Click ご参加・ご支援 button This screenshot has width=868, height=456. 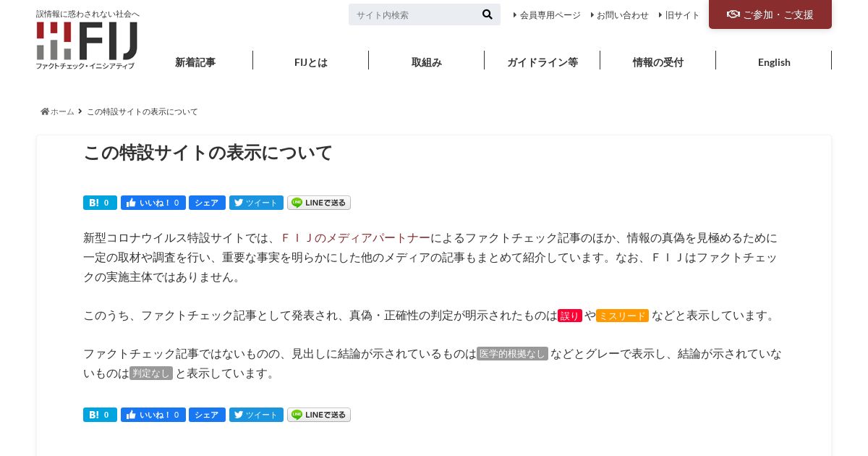770,14
